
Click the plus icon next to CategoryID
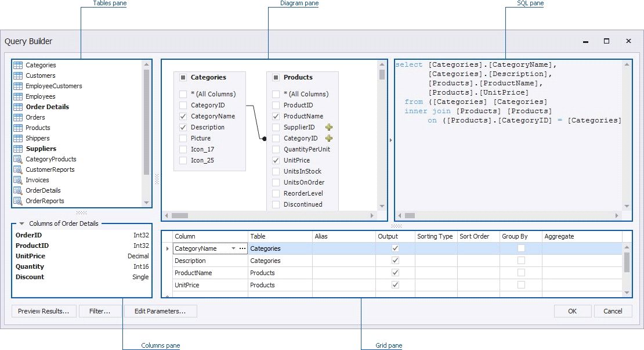pos(329,138)
